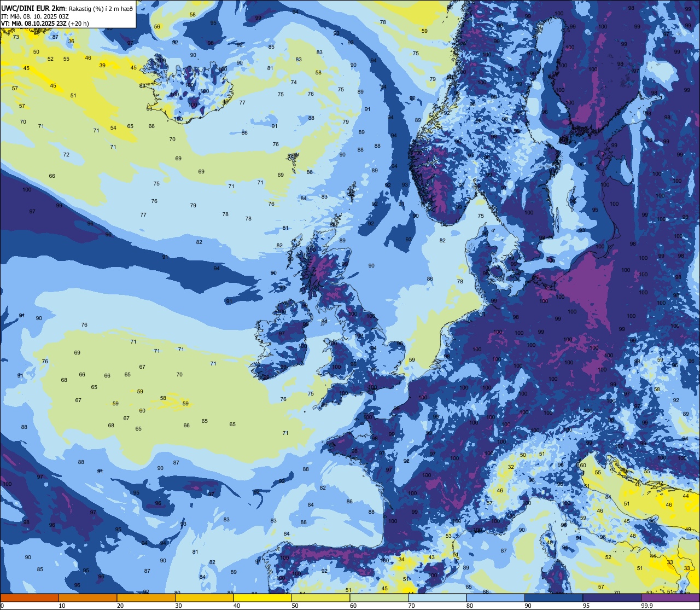
Task: Choose the pale yellow 50–60 legend segment
Action: tap(320, 597)
